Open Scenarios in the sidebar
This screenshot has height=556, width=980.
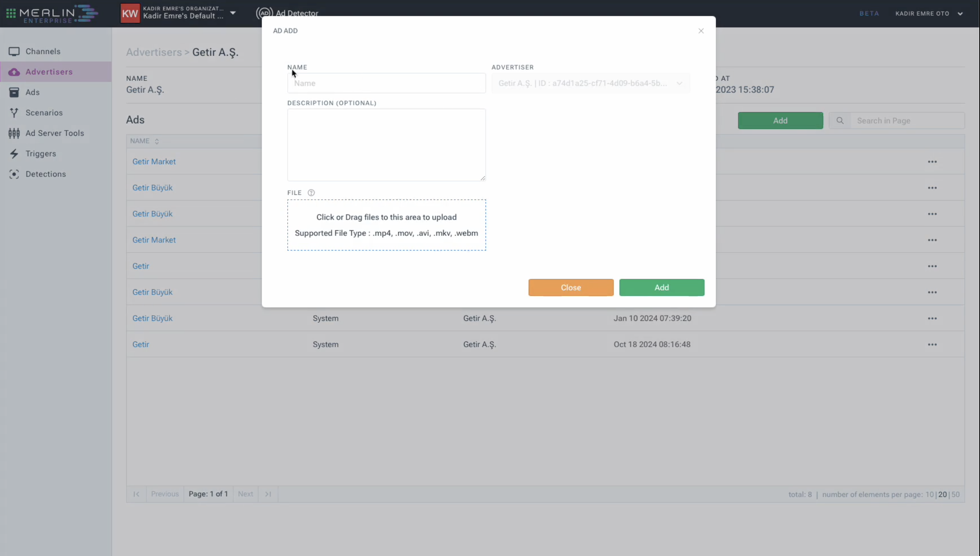[56, 112]
